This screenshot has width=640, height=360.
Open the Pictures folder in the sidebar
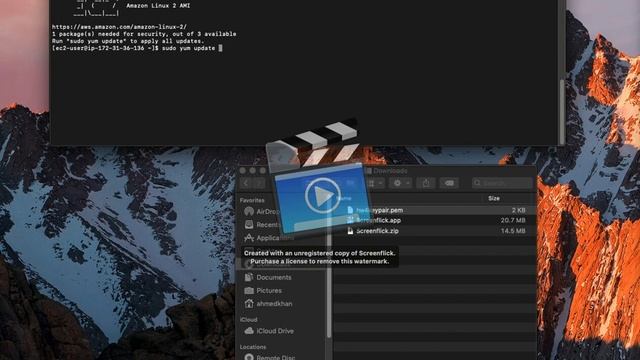[263, 291]
